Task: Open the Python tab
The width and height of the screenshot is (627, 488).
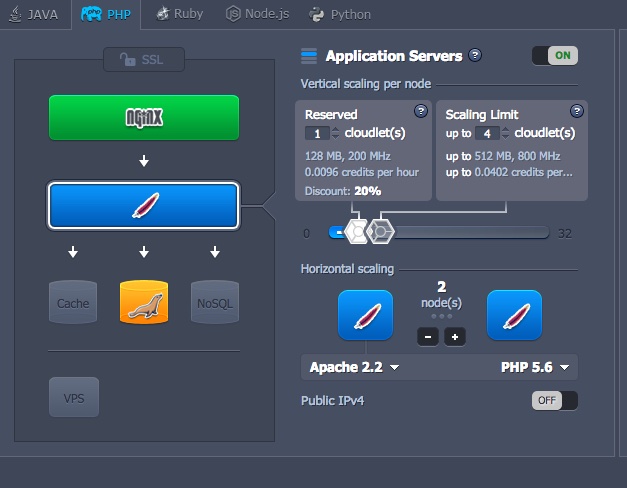Action: tap(340, 15)
